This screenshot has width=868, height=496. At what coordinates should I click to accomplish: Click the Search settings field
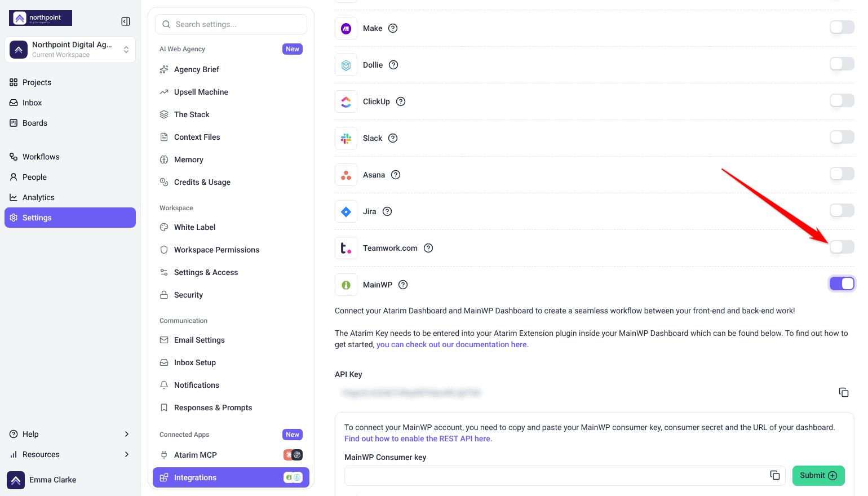pyautogui.click(x=231, y=24)
